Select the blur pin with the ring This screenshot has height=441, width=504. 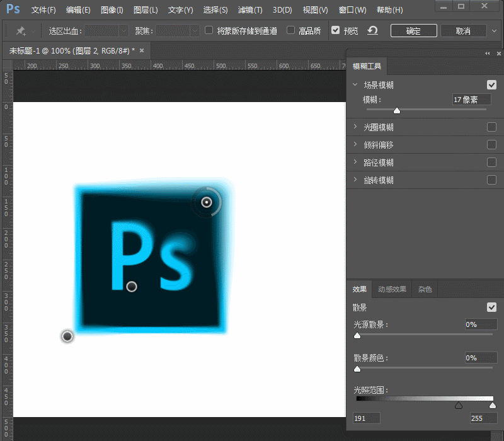click(206, 202)
